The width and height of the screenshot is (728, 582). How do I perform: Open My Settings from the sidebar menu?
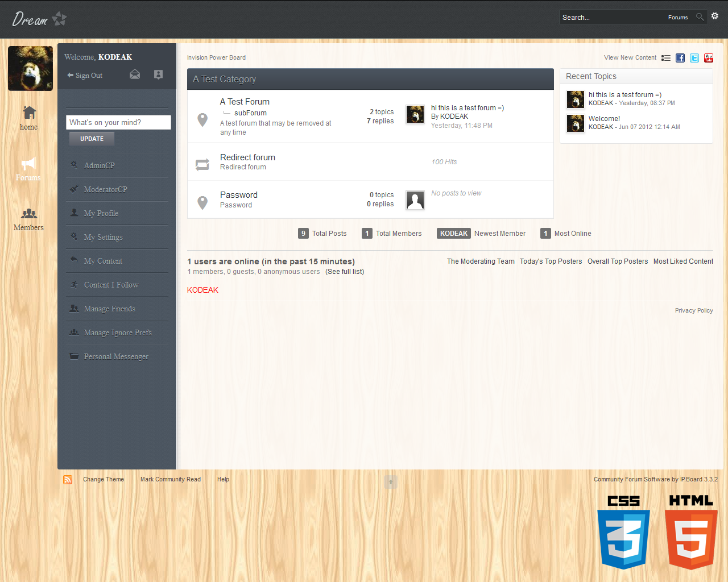(103, 237)
